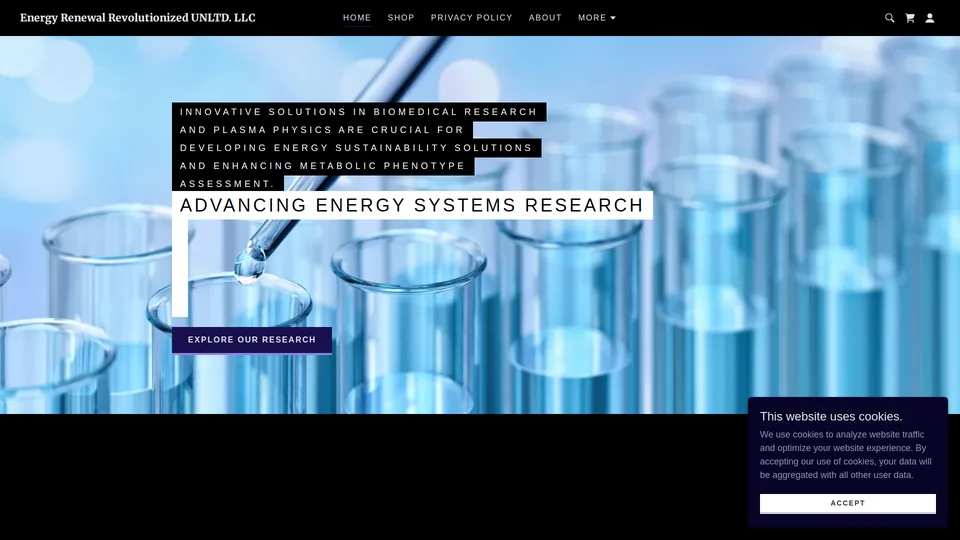Image resolution: width=960 pixels, height=540 pixels.
Task: Accept cookies with the ACCEPT button
Action: click(x=847, y=503)
